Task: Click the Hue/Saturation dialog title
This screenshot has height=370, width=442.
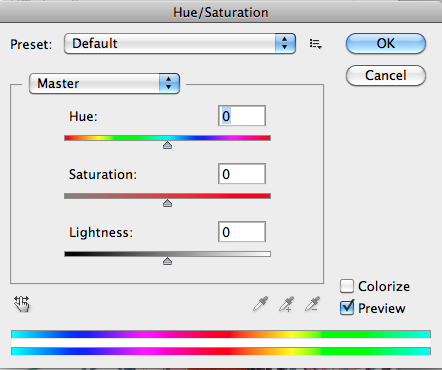Action: pos(221,13)
